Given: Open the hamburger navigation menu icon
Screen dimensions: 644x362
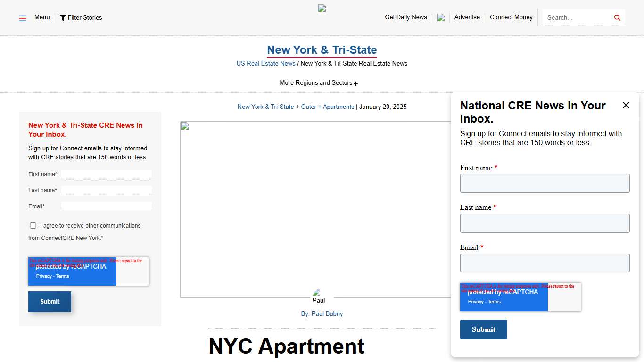Looking at the screenshot, I should click(x=22, y=17).
